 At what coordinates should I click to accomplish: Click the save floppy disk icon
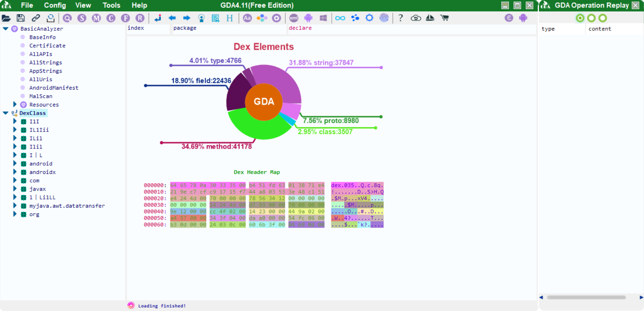(x=21, y=18)
